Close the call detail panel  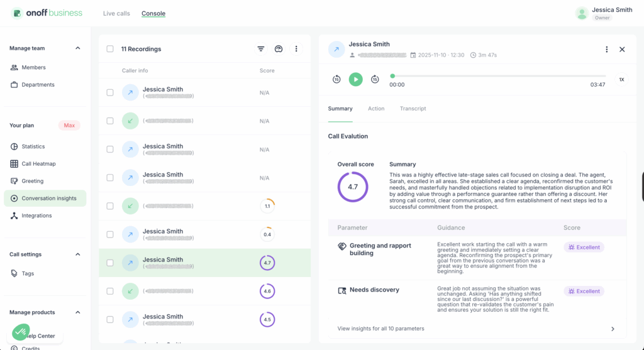622,49
